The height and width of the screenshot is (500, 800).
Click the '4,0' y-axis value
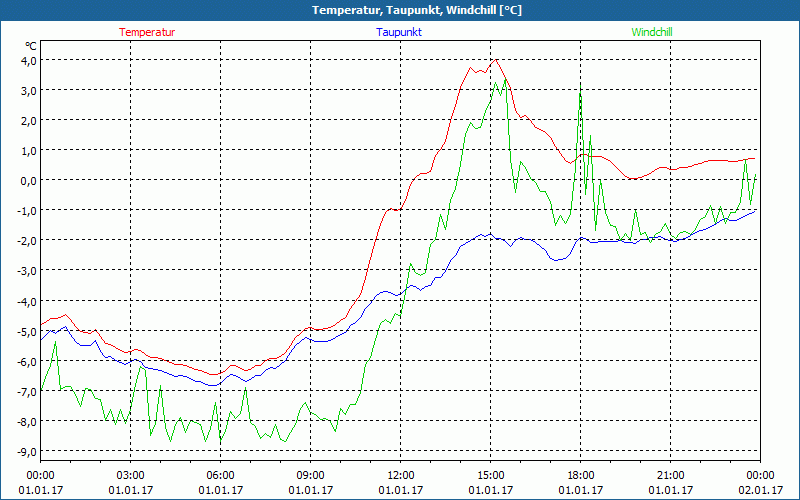[x=29, y=60]
